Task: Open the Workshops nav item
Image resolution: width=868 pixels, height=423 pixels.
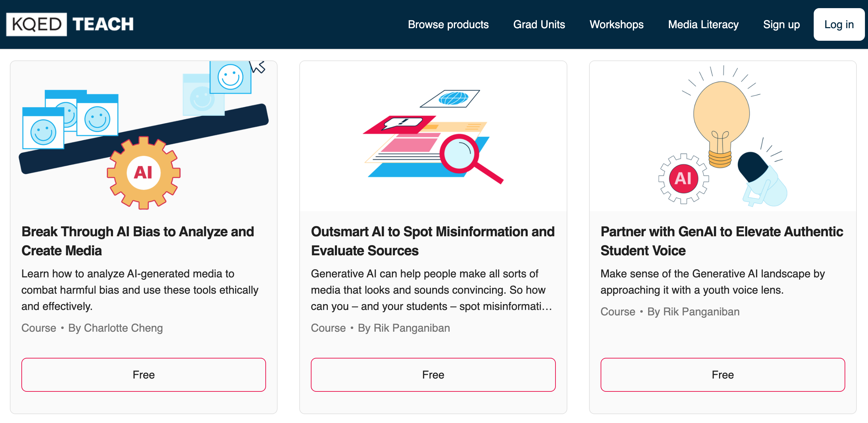Action: coord(616,24)
